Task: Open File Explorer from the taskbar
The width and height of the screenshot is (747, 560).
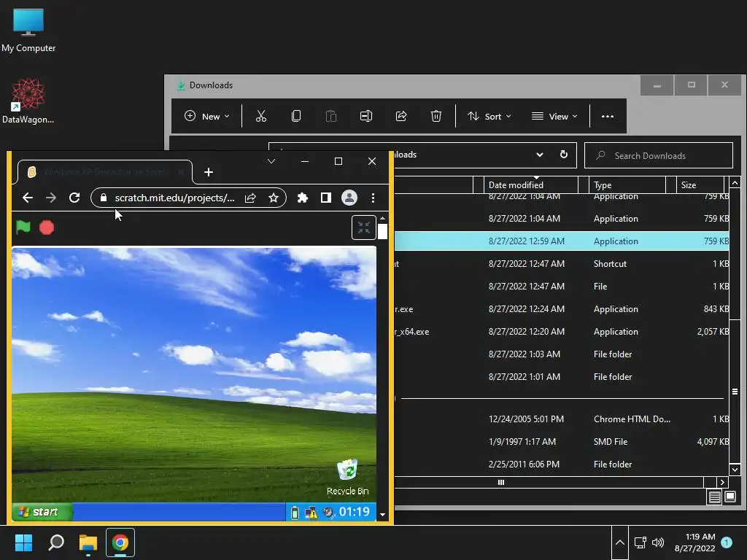Action: coord(88,542)
